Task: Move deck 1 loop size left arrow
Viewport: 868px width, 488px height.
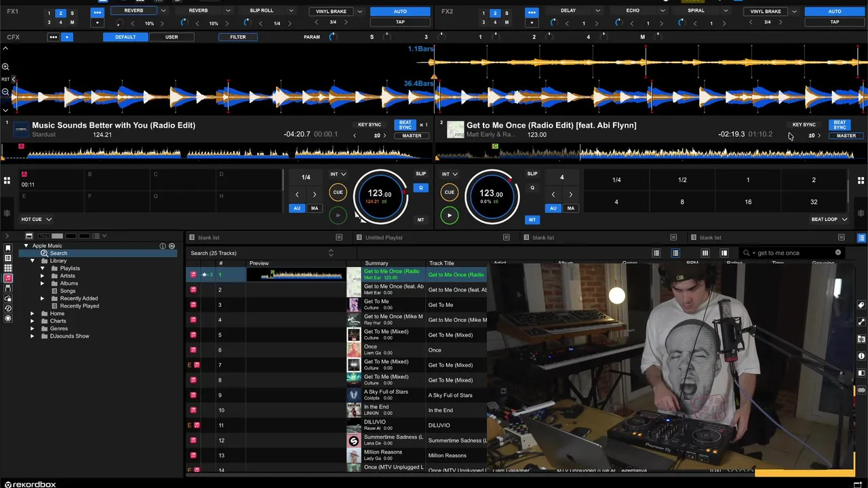Action: point(297,195)
